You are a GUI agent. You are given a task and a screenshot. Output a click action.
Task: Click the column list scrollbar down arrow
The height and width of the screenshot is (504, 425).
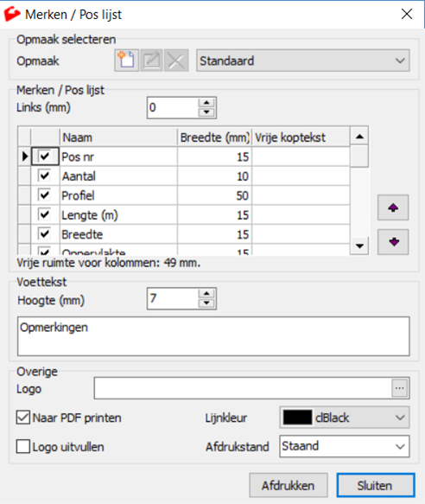[359, 246]
